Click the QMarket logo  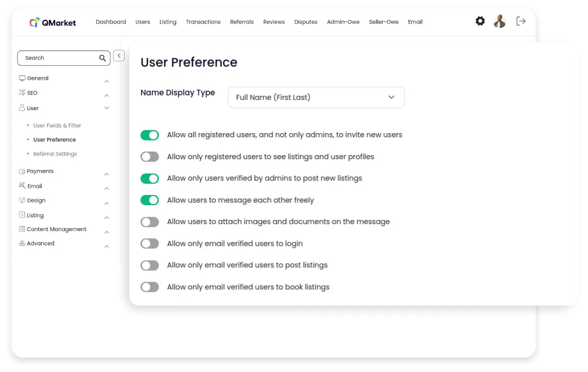(53, 22)
